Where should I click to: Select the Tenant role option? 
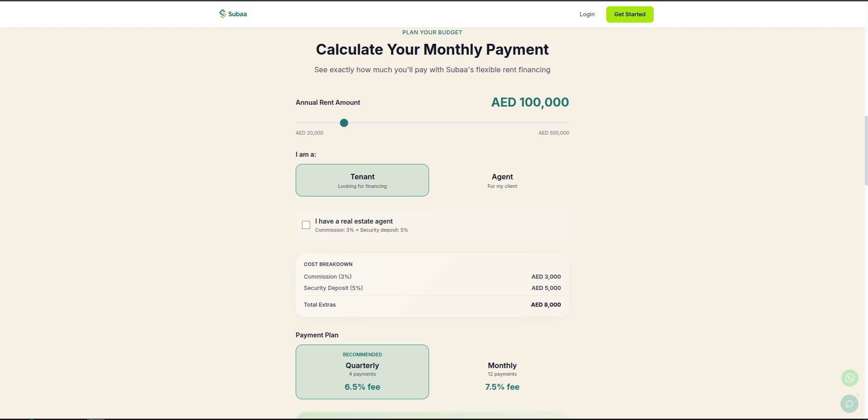click(362, 180)
